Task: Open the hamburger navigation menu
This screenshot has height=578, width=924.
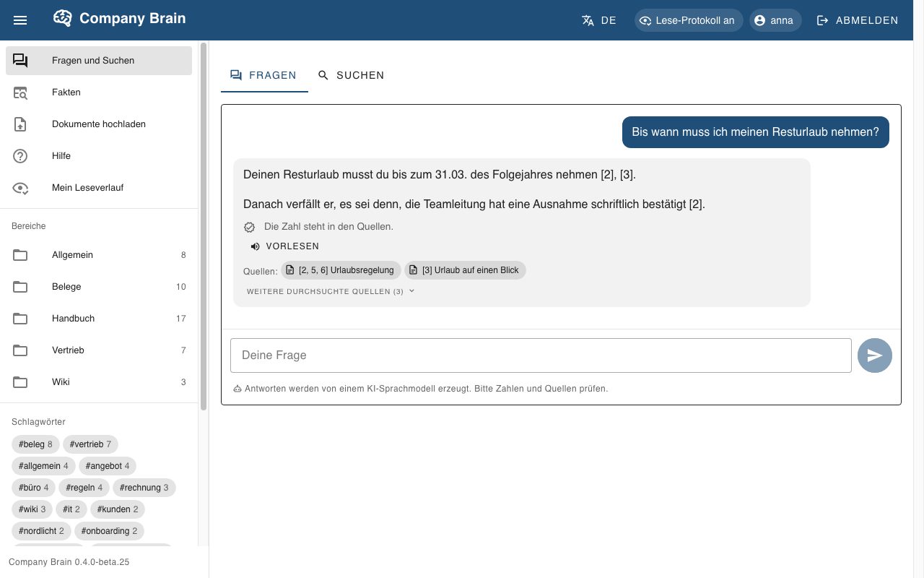Action: (x=20, y=20)
